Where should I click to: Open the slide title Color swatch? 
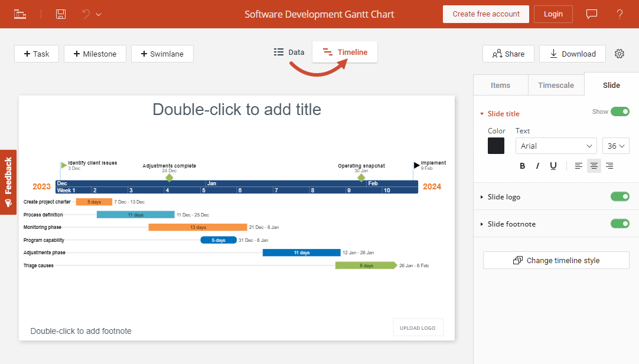click(496, 146)
